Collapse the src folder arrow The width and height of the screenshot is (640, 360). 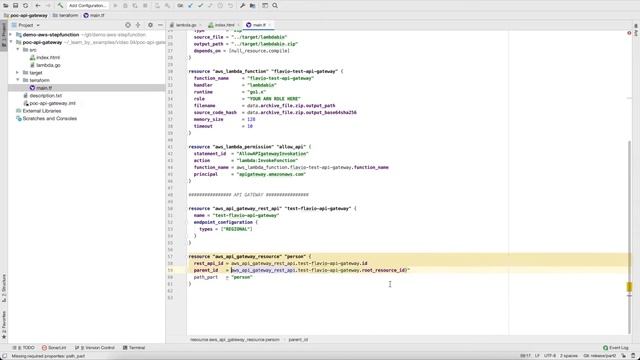18,50
